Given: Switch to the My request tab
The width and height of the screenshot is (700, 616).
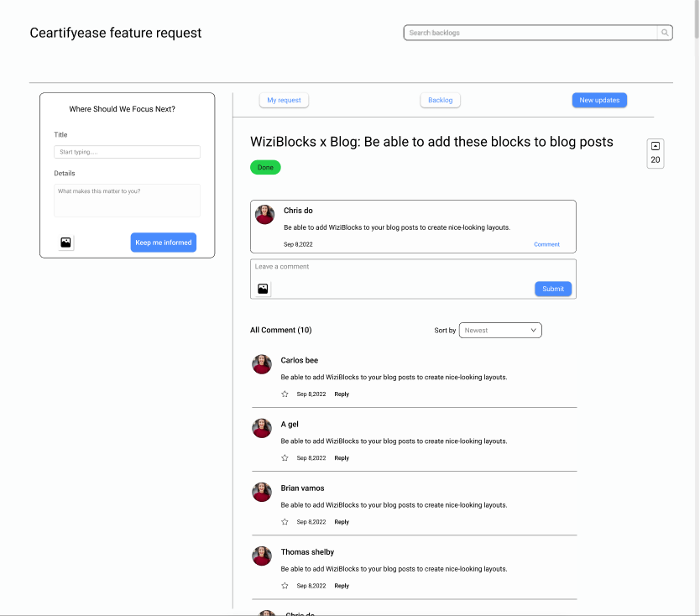Looking at the screenshot, I should [284, 101].
